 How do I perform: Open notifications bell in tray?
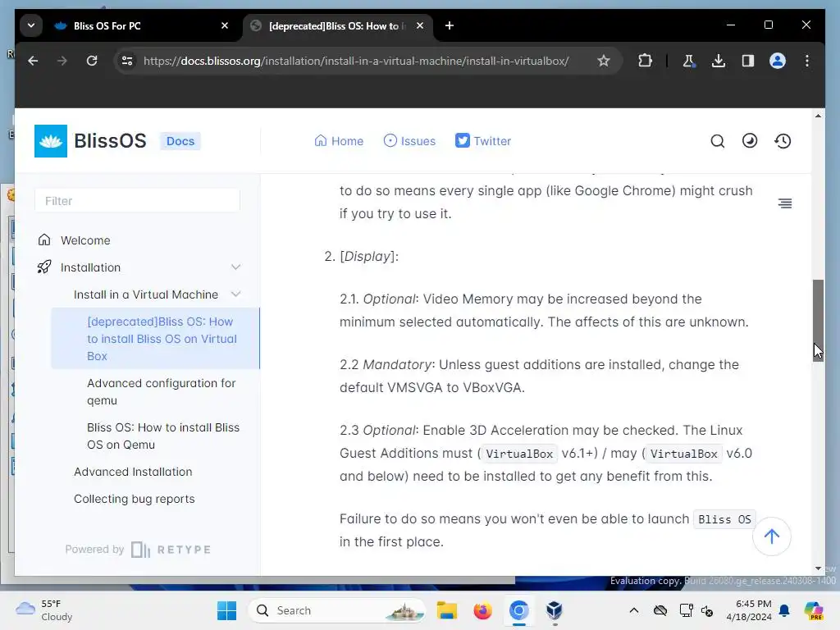[x=784, y=610]
